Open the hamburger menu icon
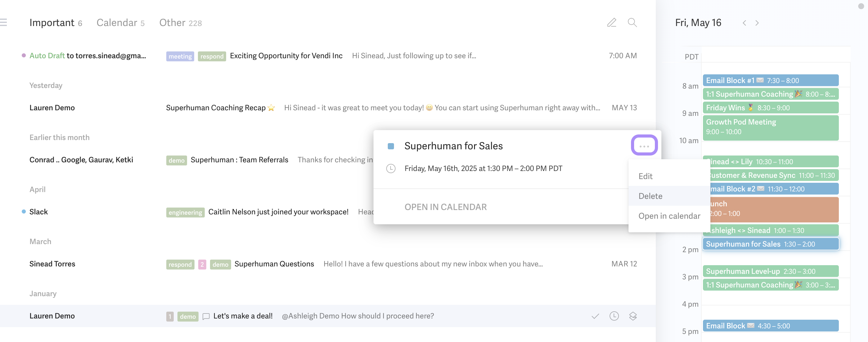The height and width of the screenshot is (342, 868). pyautogui.click(x=3, y=22)
